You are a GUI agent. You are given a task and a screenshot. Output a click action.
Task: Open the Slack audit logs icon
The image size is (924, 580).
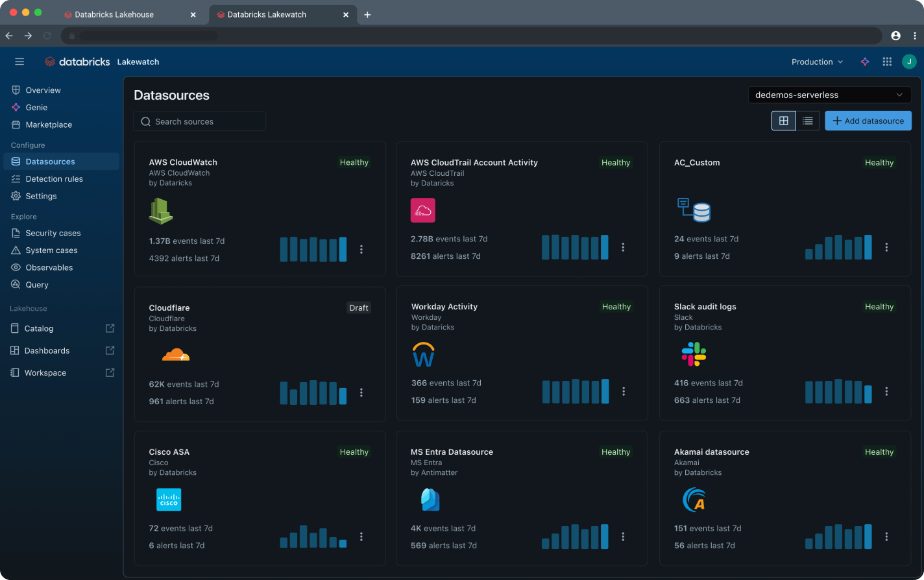tap(694, 354)
